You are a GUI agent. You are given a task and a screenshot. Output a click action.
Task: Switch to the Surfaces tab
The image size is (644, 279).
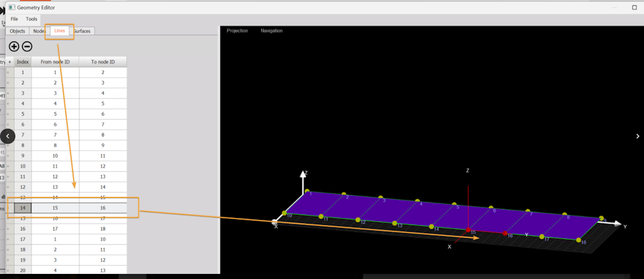(82, 31)
